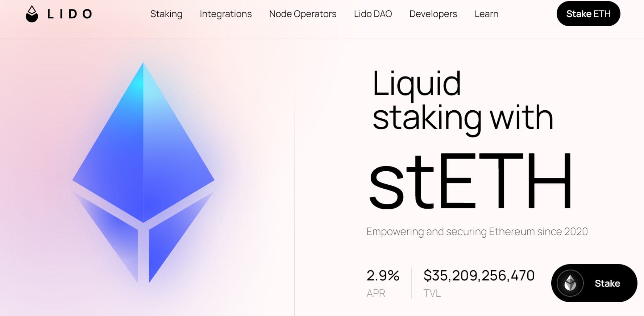Image resolution: width=644 pixels, height=316 pixels.
Task: Go to Node Operators page
Action: [x=303, y=14]
